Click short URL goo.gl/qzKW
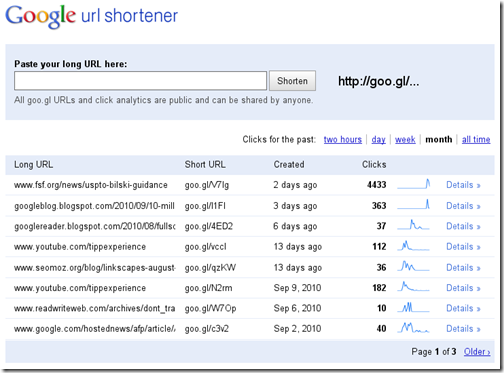504x373 pixels. (210, 268)
